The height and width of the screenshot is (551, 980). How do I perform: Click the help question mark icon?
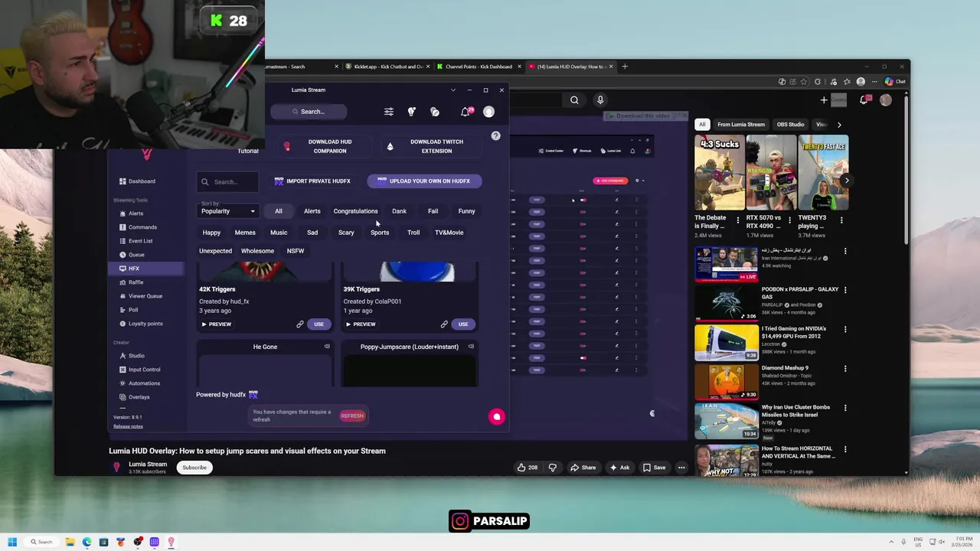point(495,135)
